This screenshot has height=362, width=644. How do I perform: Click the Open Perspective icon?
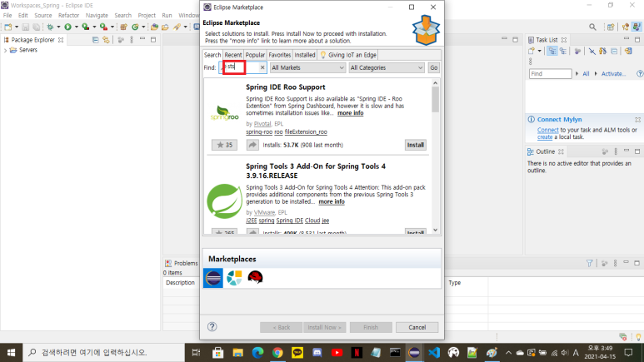pos(611,27)
